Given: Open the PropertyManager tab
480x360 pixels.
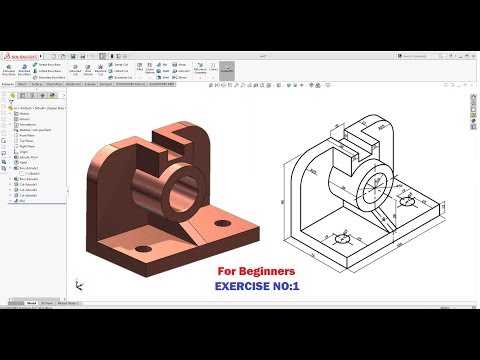Looking at the screenshot, I should click(x=22, y=96).
